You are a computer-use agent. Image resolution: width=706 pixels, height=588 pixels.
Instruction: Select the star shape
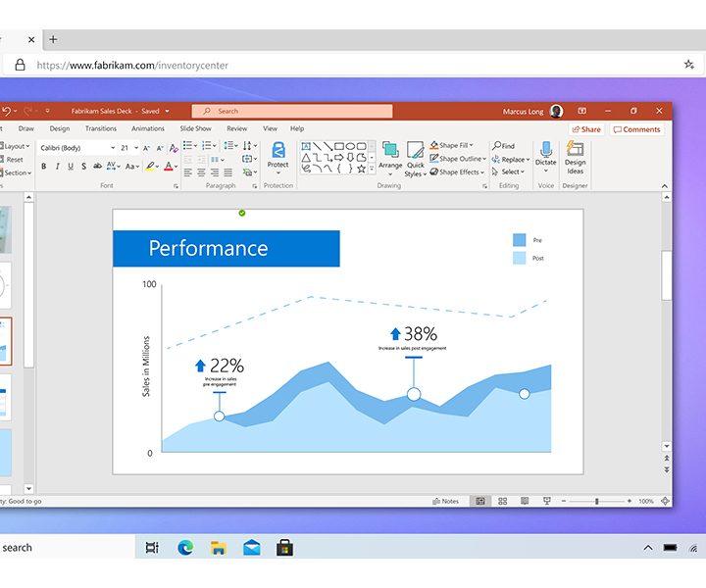click(x=361, y=169)
